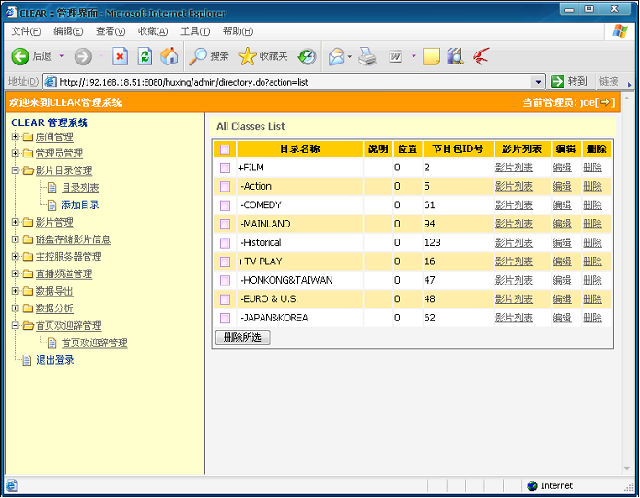Check the box for -MAINLAND row
Screen dimensions: 640x498
[225, 224]
